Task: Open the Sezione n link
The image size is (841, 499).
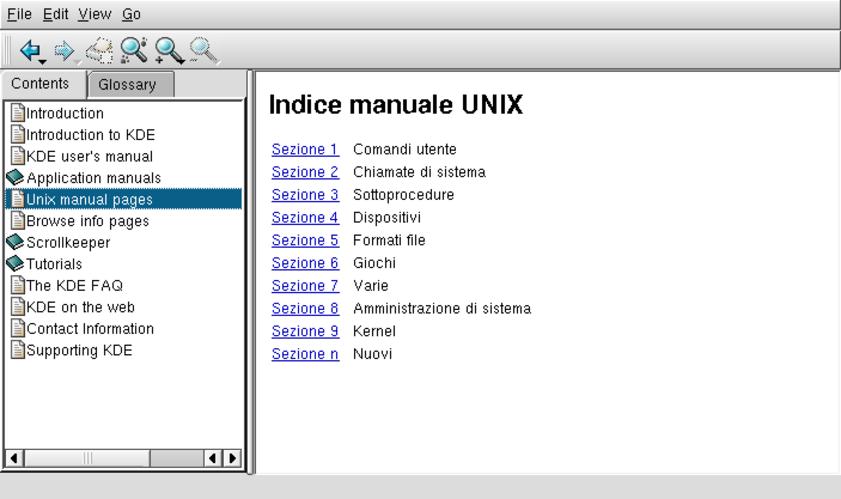Action: click(x=305, y=354)
